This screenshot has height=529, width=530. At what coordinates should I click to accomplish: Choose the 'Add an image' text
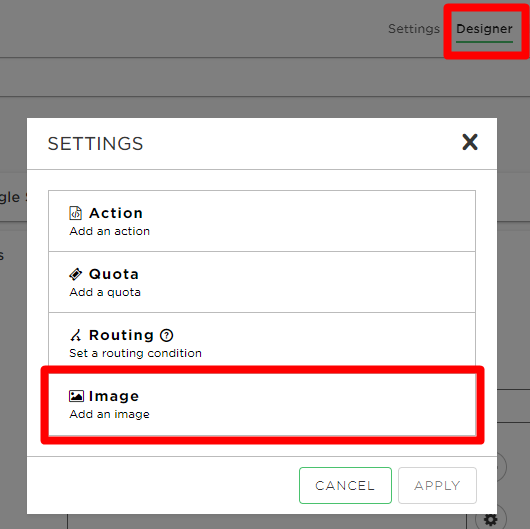[x=109, y=414]
